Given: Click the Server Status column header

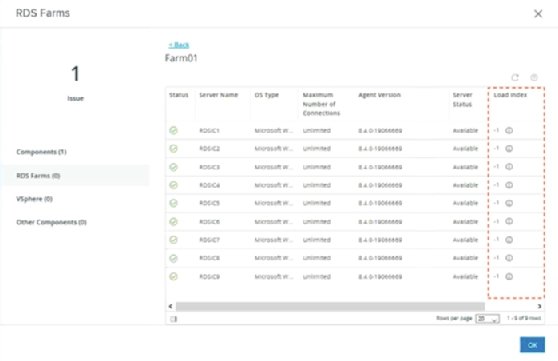Looking at the screenshot, I should click(x=462, y=99).
